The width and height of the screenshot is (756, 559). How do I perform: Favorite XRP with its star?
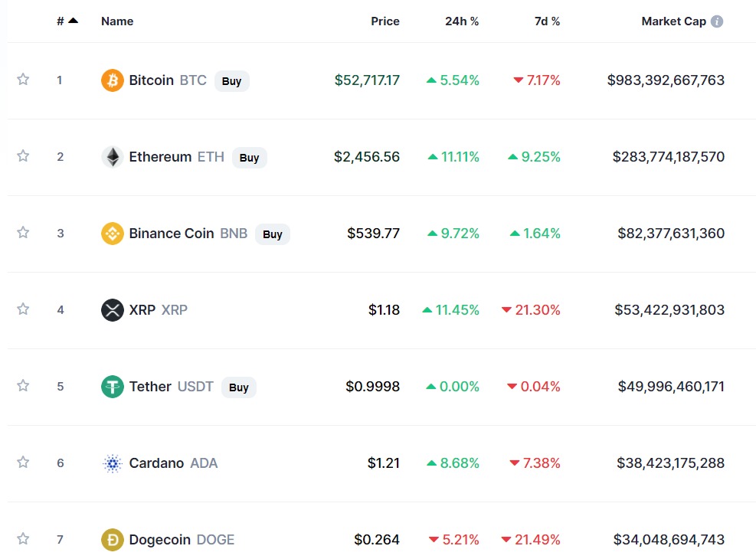23,309
